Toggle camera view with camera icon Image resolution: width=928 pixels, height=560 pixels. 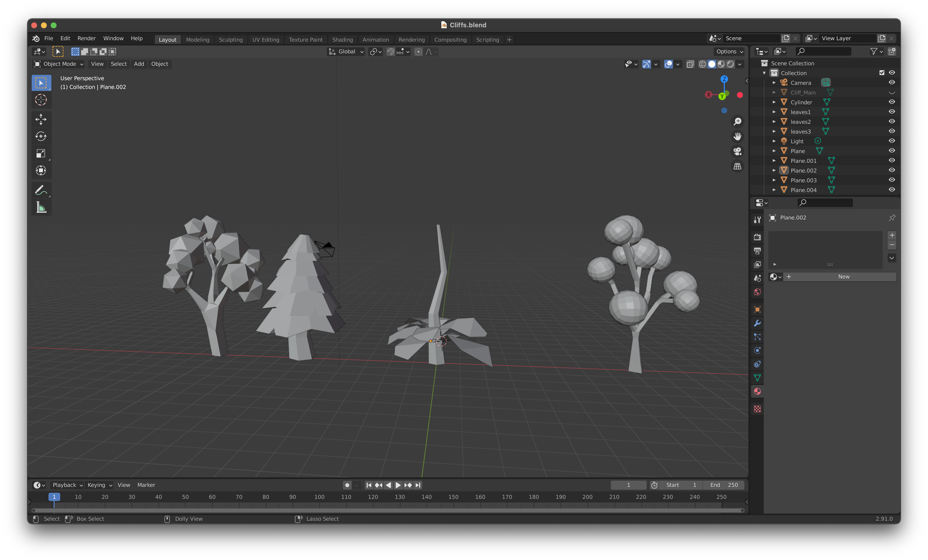[x=737, y=151]
